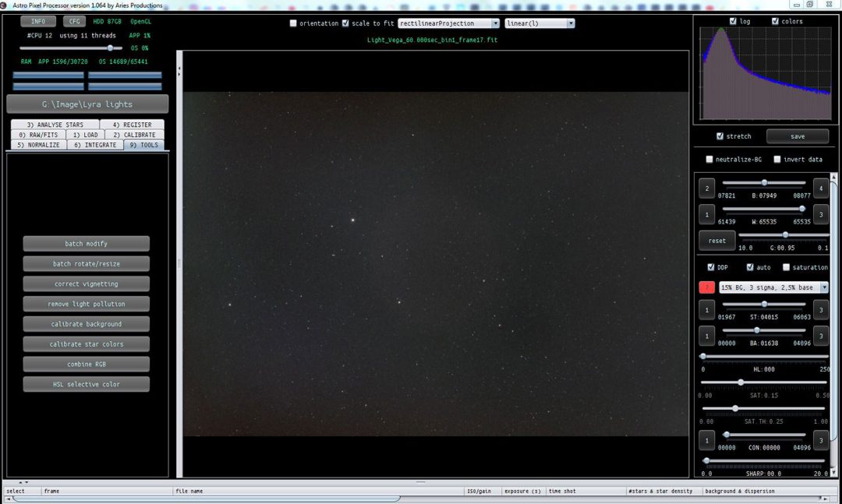Select the combine RGB tool
Image resolution: width=842 pixels, height=504 pixels.
coord(86,364)
